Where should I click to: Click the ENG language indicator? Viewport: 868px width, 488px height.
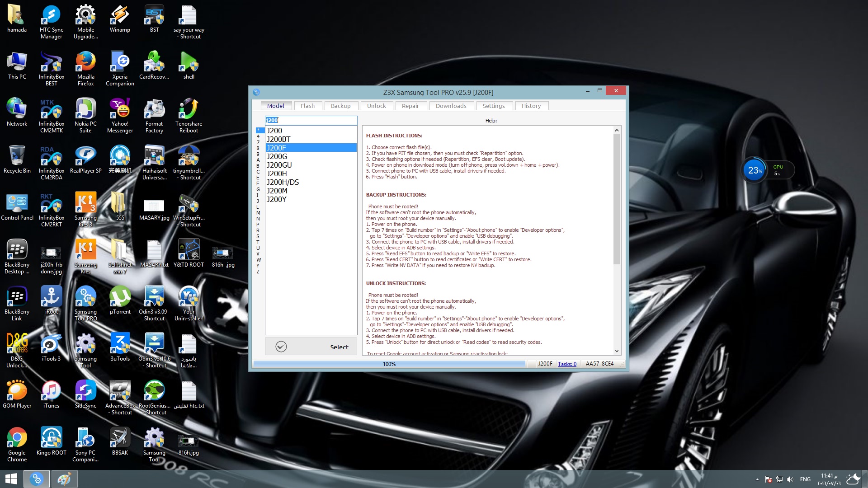[x=805, y=479]
